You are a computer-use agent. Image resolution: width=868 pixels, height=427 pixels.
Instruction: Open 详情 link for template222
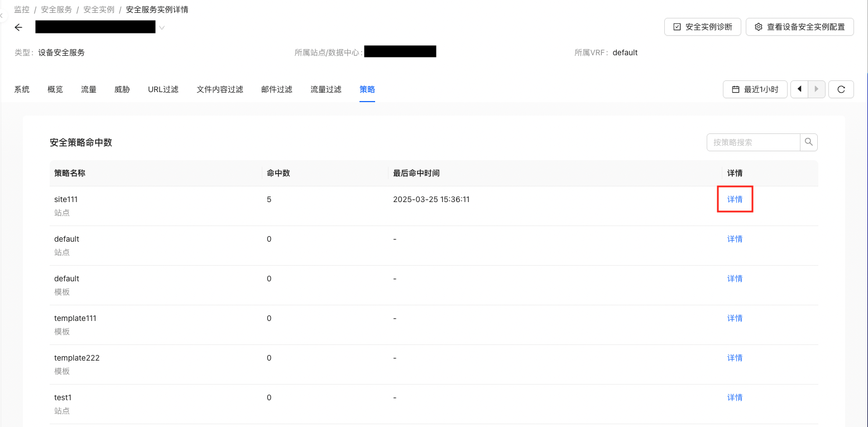tap(735, 358)
